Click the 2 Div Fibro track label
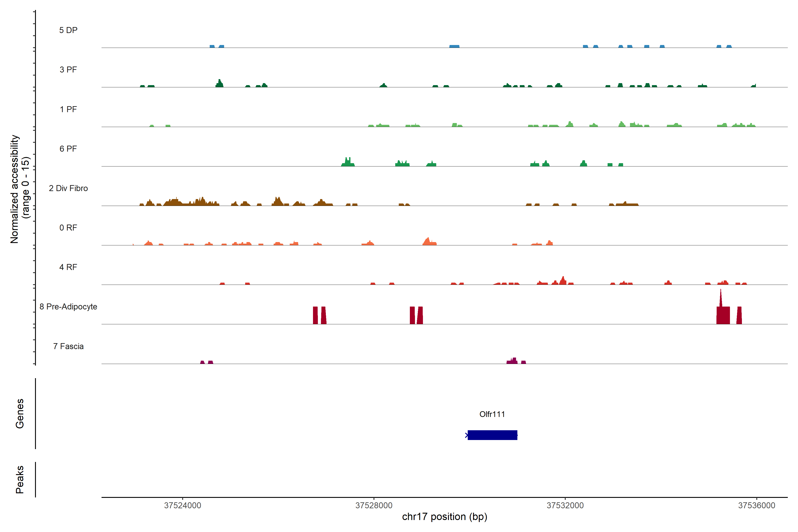Screen dimensions: 798x532 [68, 188]
